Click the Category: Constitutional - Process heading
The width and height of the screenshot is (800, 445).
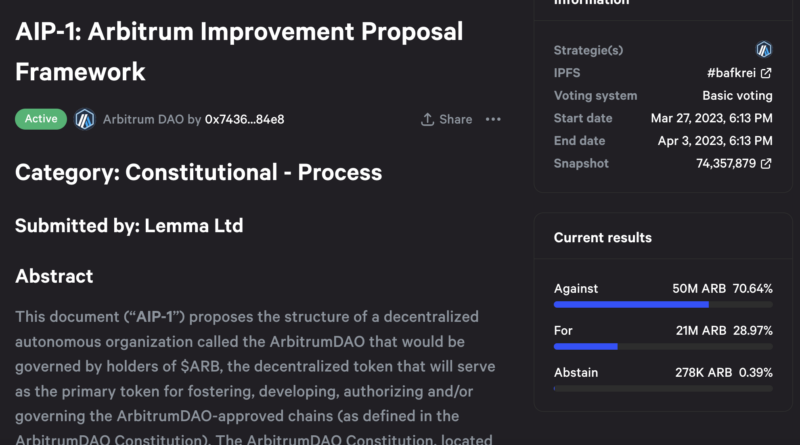coord(198,172)
